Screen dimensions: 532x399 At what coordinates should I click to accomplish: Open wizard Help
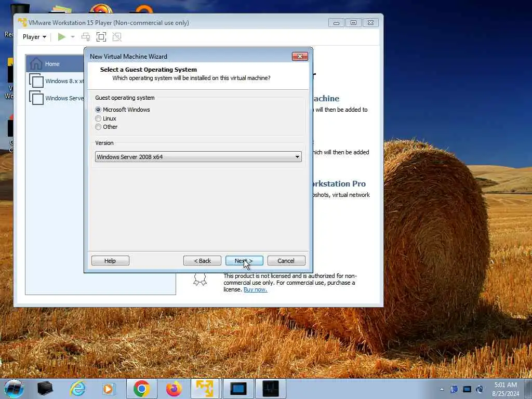(x=110, y=261)
